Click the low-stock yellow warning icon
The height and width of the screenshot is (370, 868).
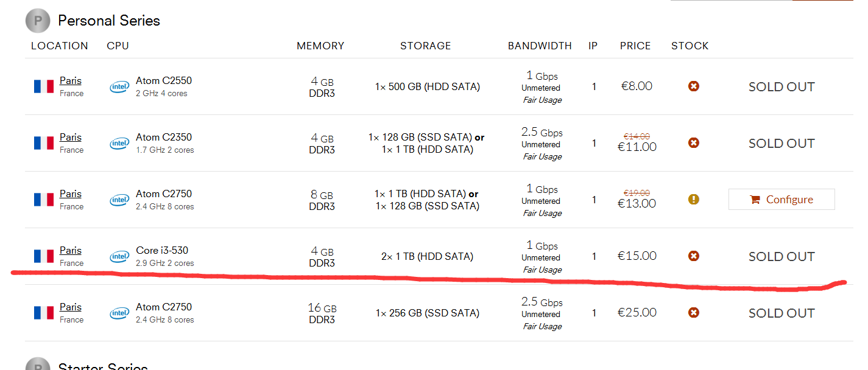tap(693, 200)
